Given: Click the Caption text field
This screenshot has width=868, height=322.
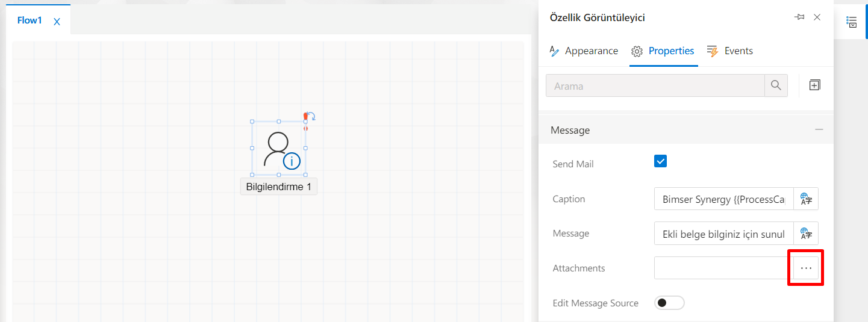Looking at the screenshot, I should 723,199.
